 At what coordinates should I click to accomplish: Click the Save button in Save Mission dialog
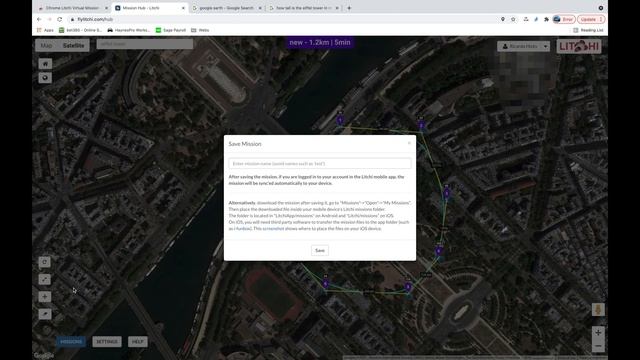click(x=320, y=251)
